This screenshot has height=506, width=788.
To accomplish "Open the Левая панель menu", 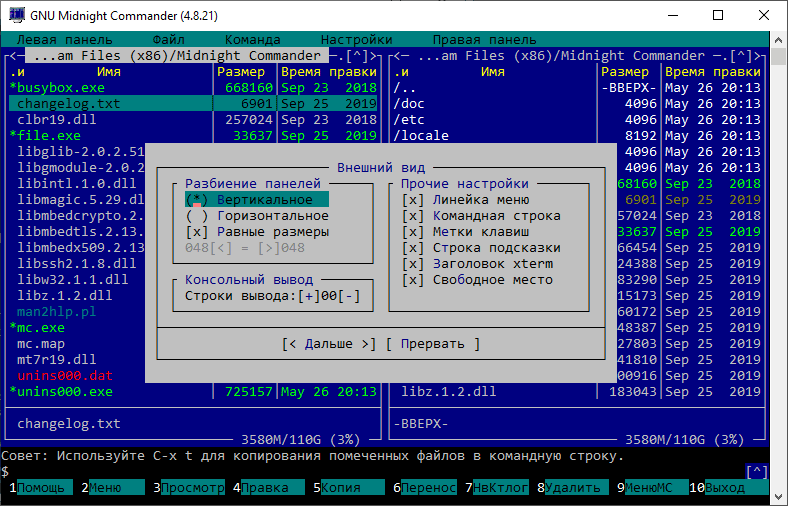I will pyautogui.click(x=64, y=39).
